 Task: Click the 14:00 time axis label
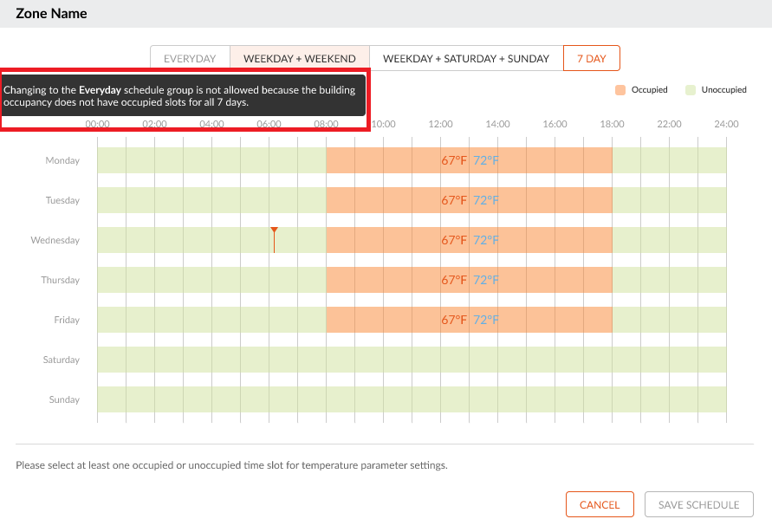tap(497, 124)
